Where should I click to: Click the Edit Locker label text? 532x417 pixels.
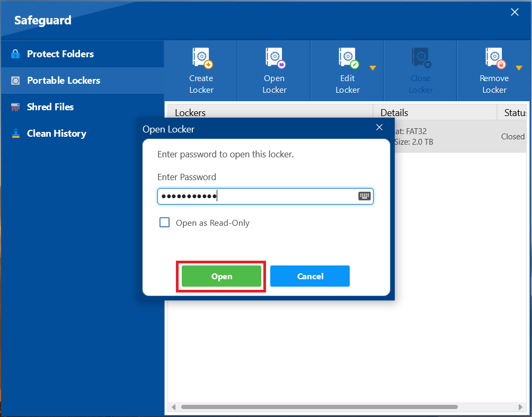[348, 84]
